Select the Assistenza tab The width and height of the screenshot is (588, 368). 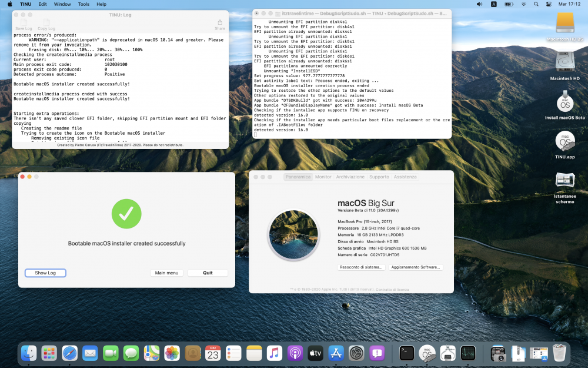pyautogui.click(x=405, y=177)
